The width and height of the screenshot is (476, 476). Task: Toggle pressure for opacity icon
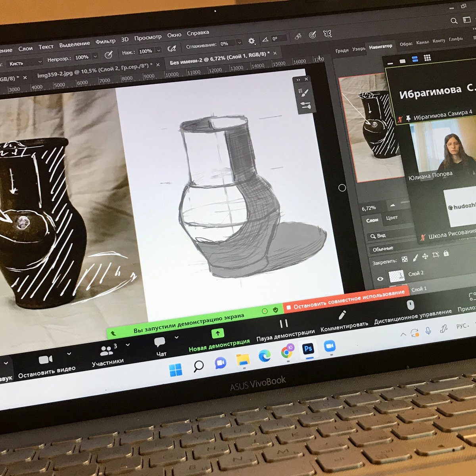[108, 55]
